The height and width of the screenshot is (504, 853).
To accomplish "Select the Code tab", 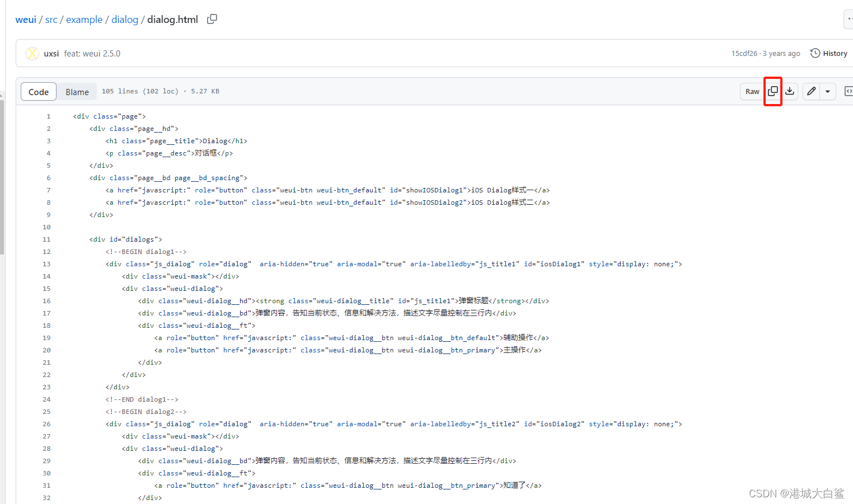I will [38, 91].
